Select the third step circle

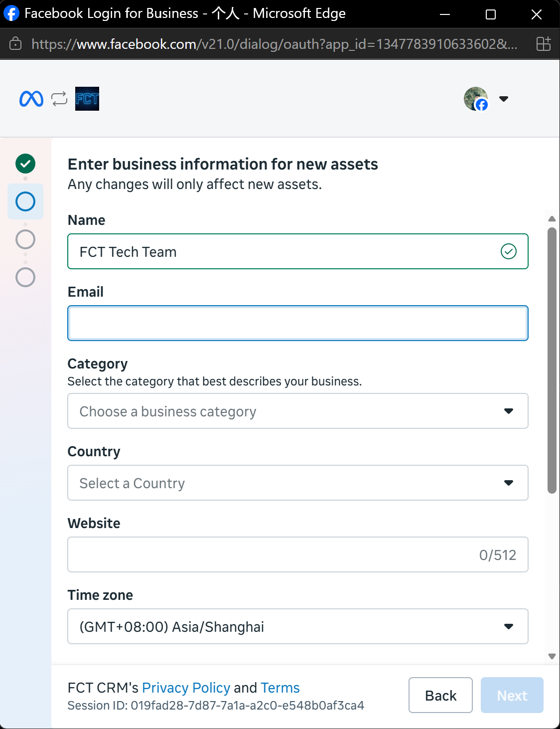pyautogui.click(x=25, y=239)
